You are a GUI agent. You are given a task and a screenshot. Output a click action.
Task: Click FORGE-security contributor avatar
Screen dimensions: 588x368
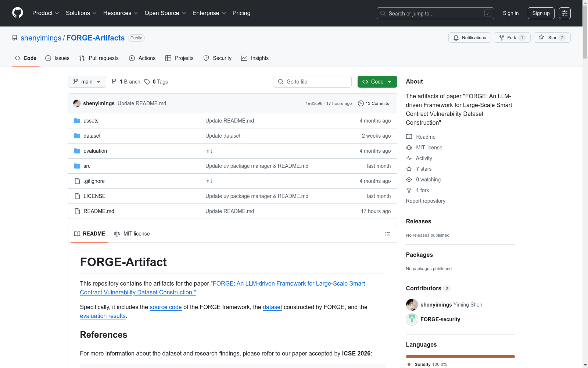click(412, 319)
